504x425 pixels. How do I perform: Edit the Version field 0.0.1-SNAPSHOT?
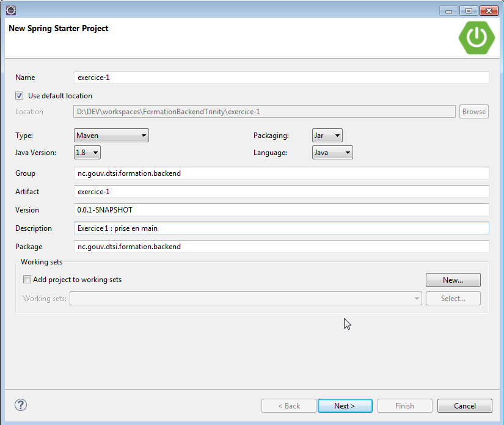tap(281, 210)
